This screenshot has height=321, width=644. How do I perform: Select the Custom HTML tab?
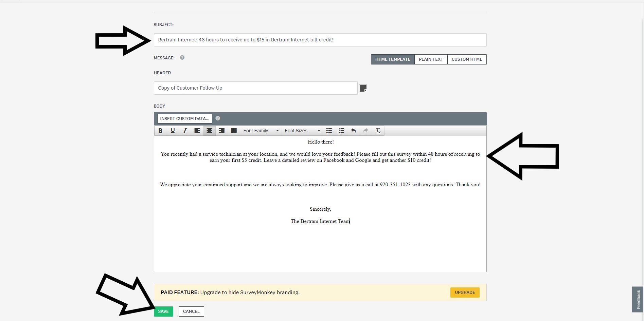coord(467,59)
